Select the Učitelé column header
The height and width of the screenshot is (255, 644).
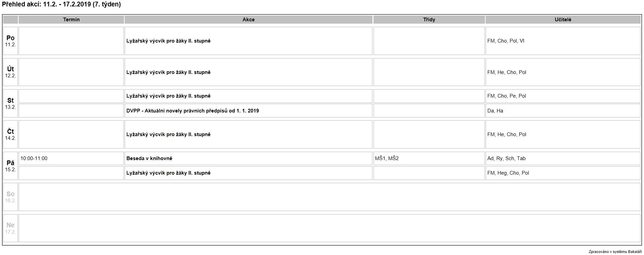click(563, 20)
